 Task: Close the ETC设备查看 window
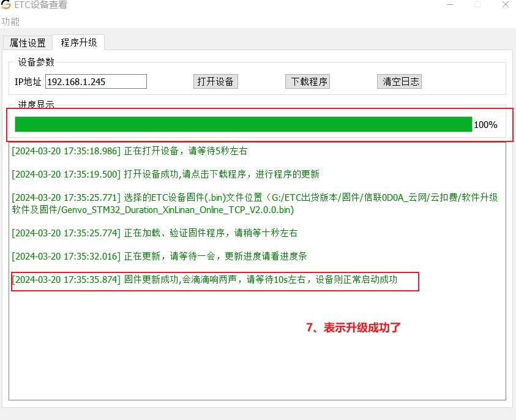506,5
